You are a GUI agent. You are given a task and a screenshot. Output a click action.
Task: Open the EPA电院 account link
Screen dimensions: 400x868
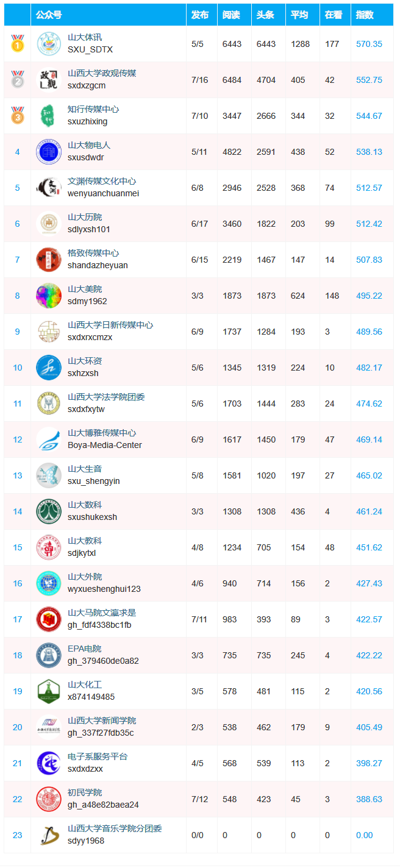[x=85, y=649]
